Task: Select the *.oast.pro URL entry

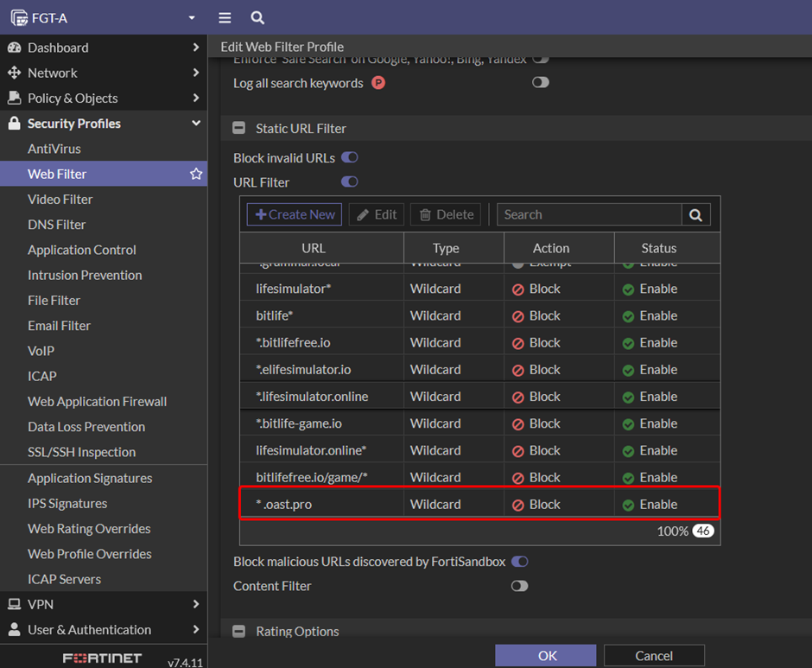Action: [284, 505]
